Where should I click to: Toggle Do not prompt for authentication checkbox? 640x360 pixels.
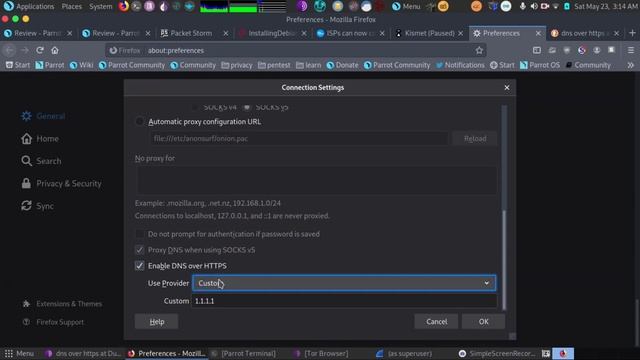(140, 234)
